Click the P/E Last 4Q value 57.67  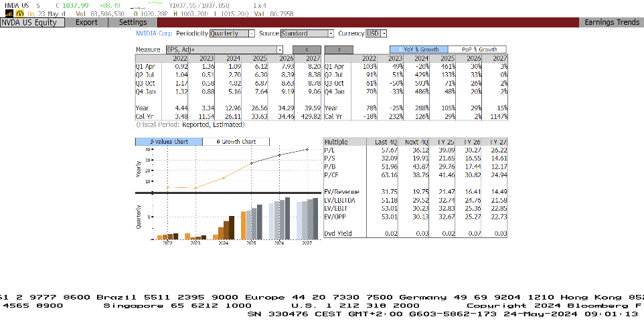[389, 150]
